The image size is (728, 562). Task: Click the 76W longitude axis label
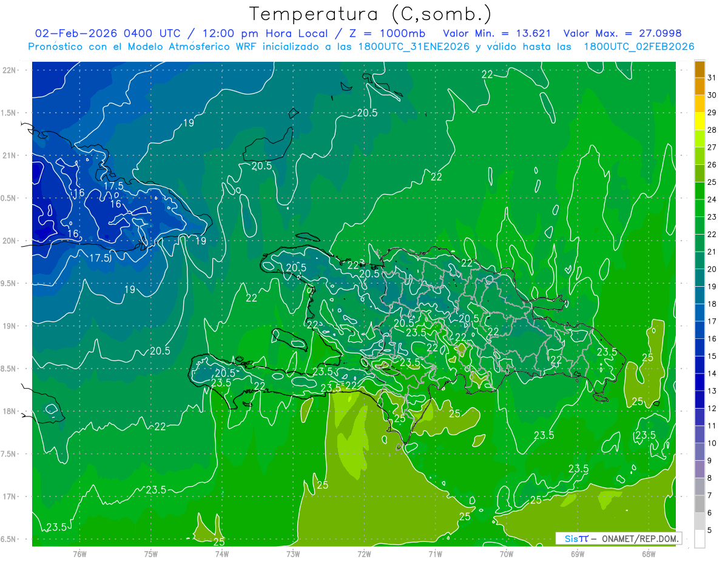79,554
